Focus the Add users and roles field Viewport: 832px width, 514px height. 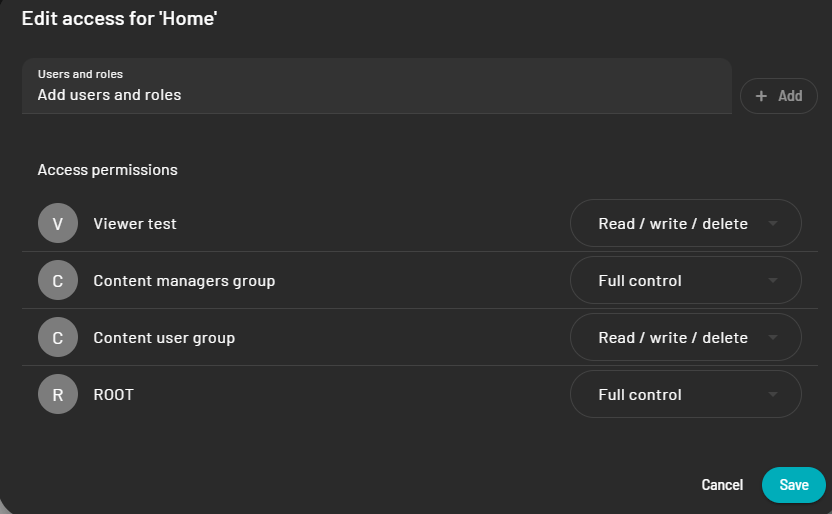tap(377, 86)
